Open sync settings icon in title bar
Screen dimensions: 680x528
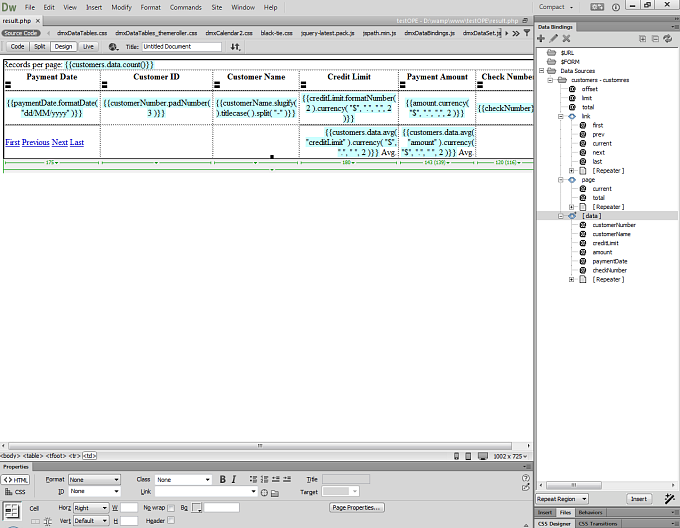(597, 7)
